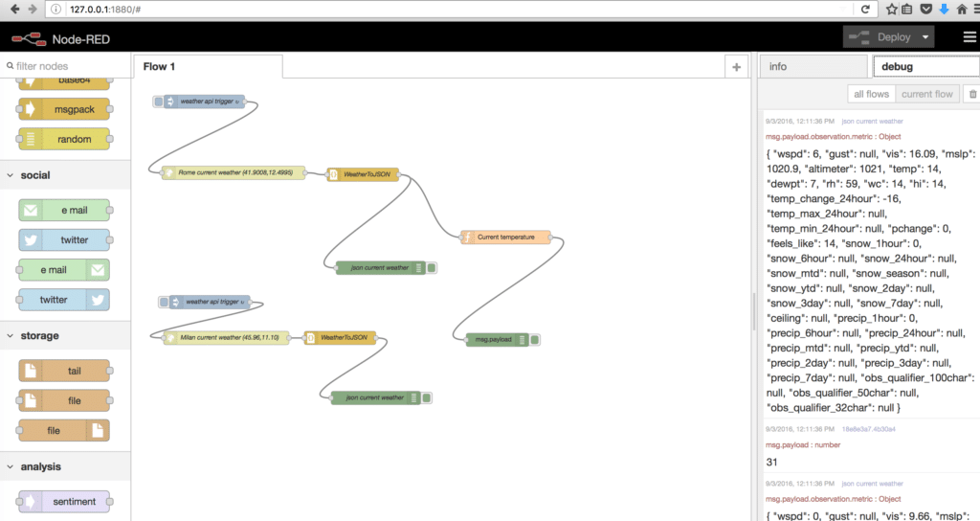
Task: Open browser downloads arrow icon
Action: point(944,10)
